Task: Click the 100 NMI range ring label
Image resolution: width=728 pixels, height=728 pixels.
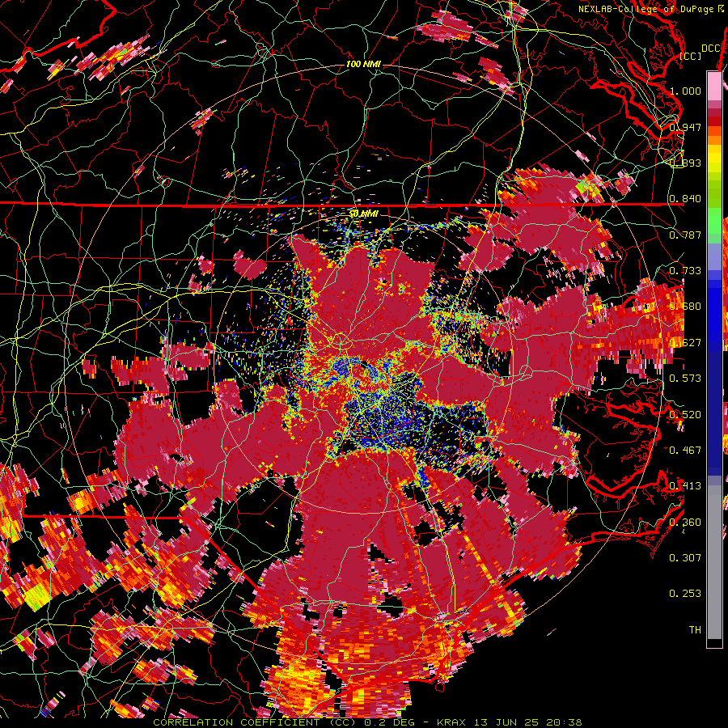Action: [x=362, y=64]
